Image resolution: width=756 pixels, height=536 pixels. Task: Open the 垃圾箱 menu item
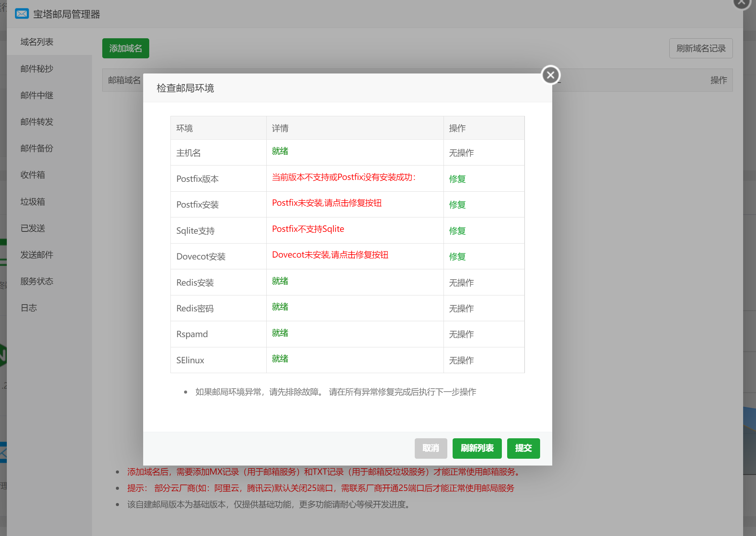(x=33, y=202)
